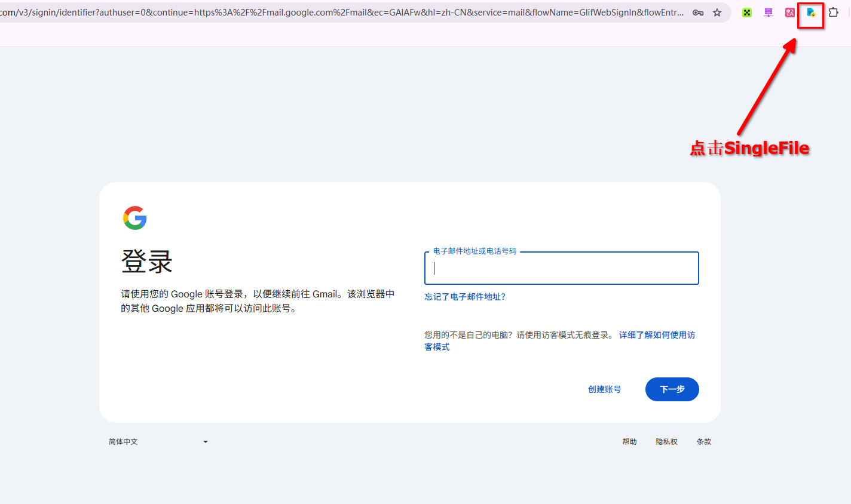
Task: Focus the email or phone input field
Action: (x=562, y=268)
